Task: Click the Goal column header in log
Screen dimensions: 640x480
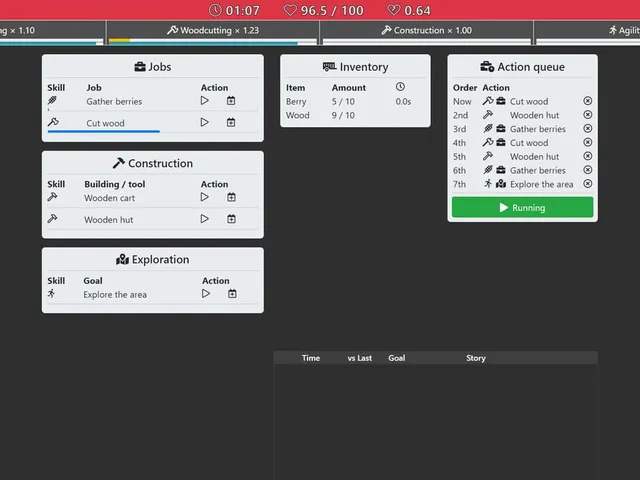Action: pyautogui.click(x=397, y=358)
